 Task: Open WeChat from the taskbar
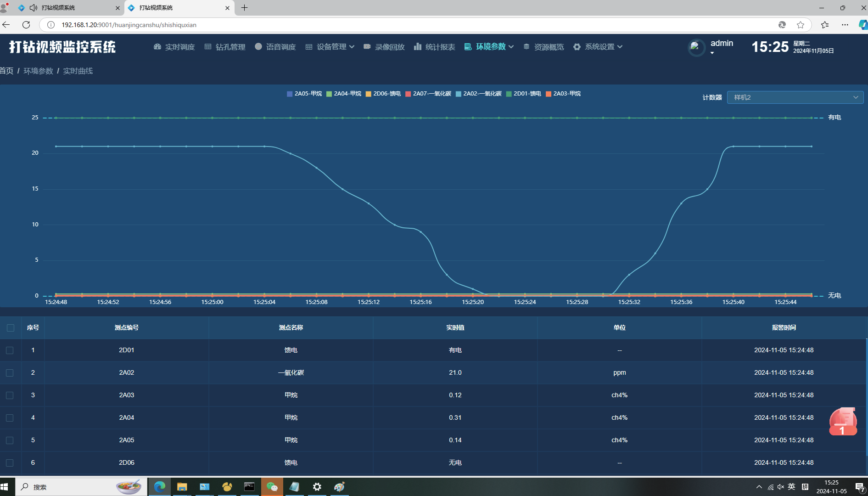point(272,487)
